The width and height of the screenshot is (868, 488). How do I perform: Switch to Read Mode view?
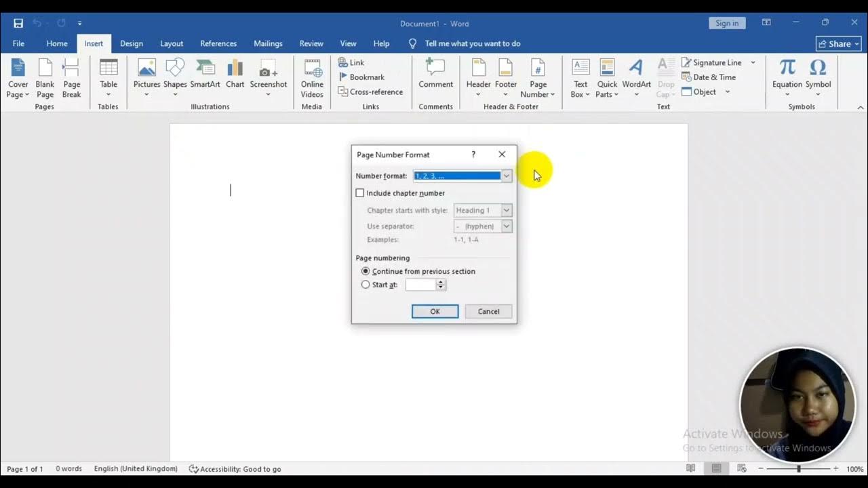pyautogui.click(x=691, y=468)
